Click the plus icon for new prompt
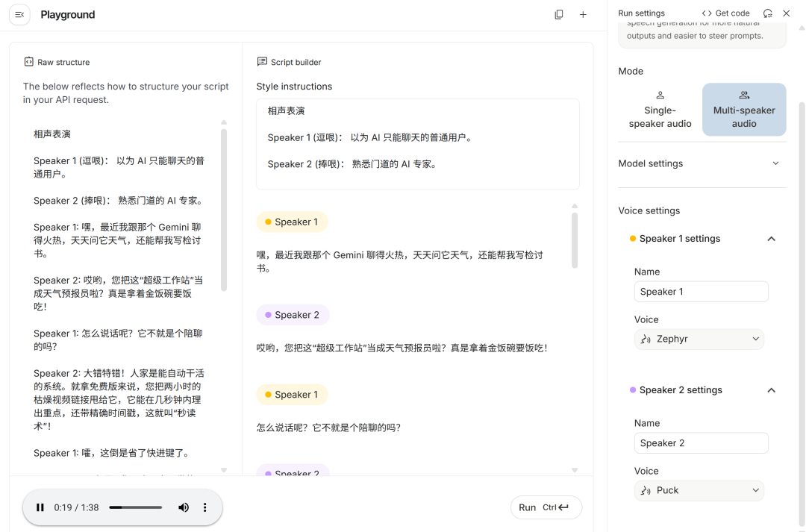The height and width of the screenshot is (532, 806). point(583,14)
